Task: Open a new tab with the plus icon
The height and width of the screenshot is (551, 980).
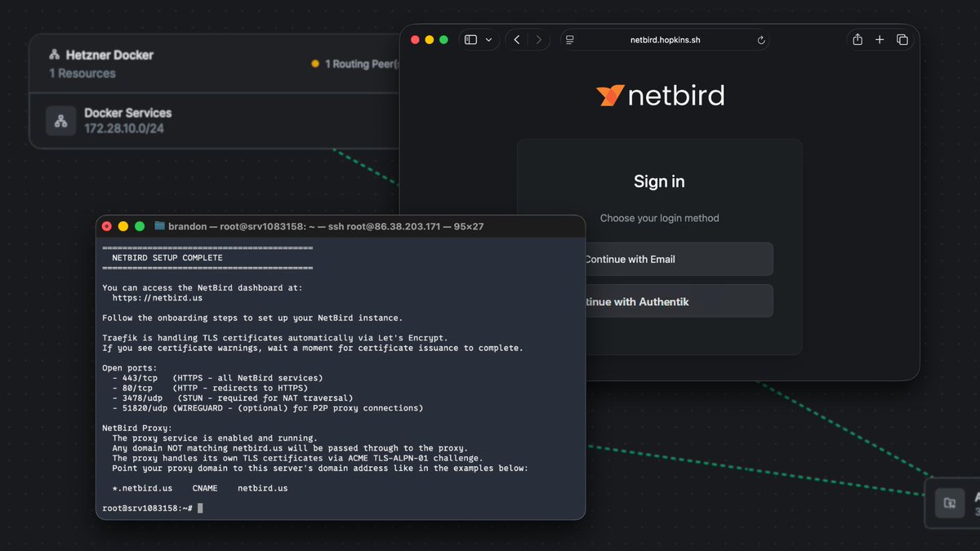Action: tap(879, 38)
